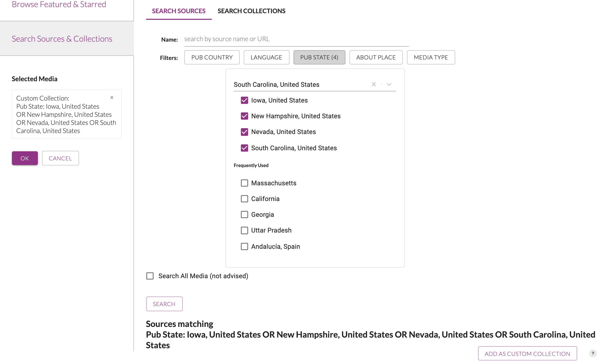Uncheck Iowa, United States
Viewport: 610px width, 364px height.
point(244,100)
